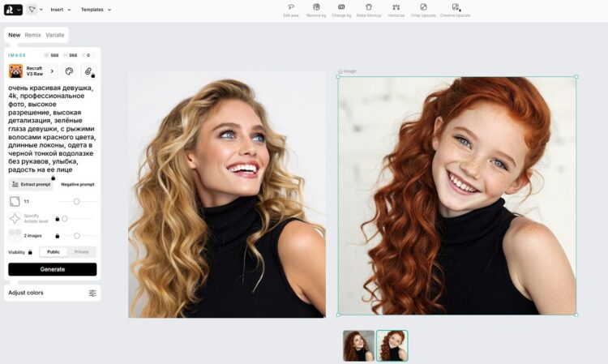Click the lock icon beside Visibility
The width and height of the screenshot is (608, 364).
(x=30, y=252)
